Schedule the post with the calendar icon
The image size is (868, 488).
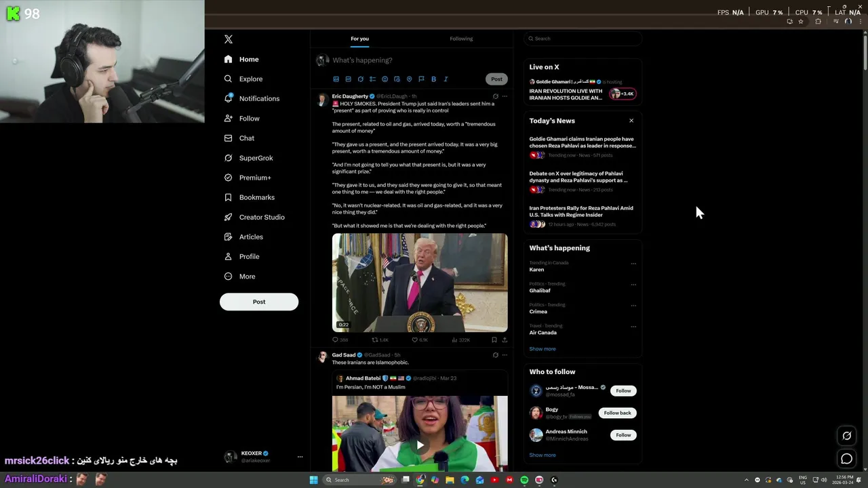[x=397, y=79]
